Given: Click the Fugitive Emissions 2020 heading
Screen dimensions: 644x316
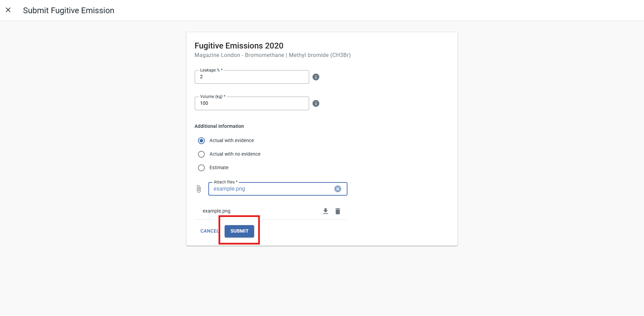Looking at the screenshot, I should pos(239,46).
